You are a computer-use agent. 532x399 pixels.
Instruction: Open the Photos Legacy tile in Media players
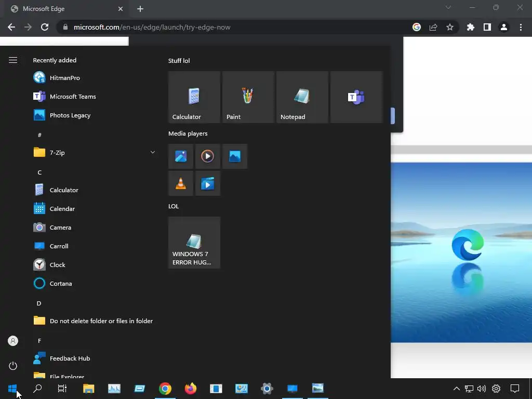pyautogui.click(x=235, y=156)
